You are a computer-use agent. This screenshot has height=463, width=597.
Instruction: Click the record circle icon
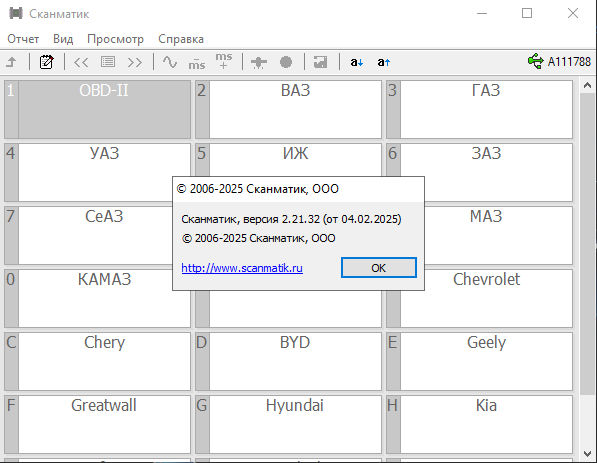click(x=286, y=62)
